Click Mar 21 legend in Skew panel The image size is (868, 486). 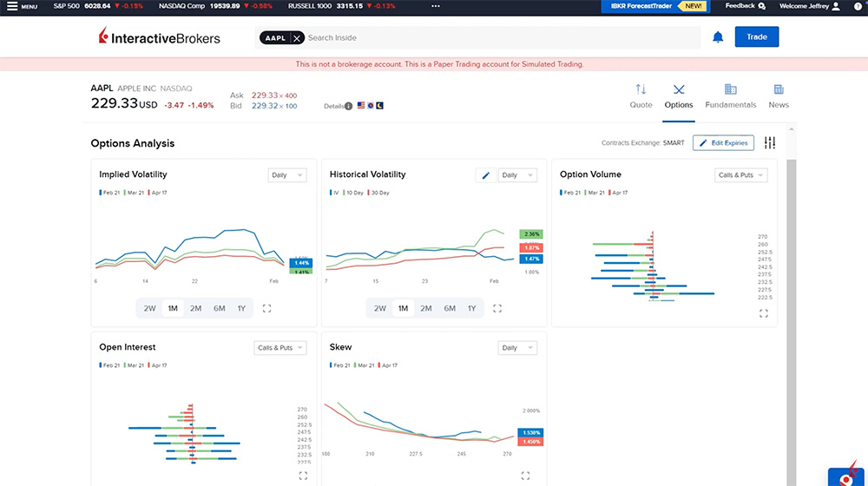[365, 365]
